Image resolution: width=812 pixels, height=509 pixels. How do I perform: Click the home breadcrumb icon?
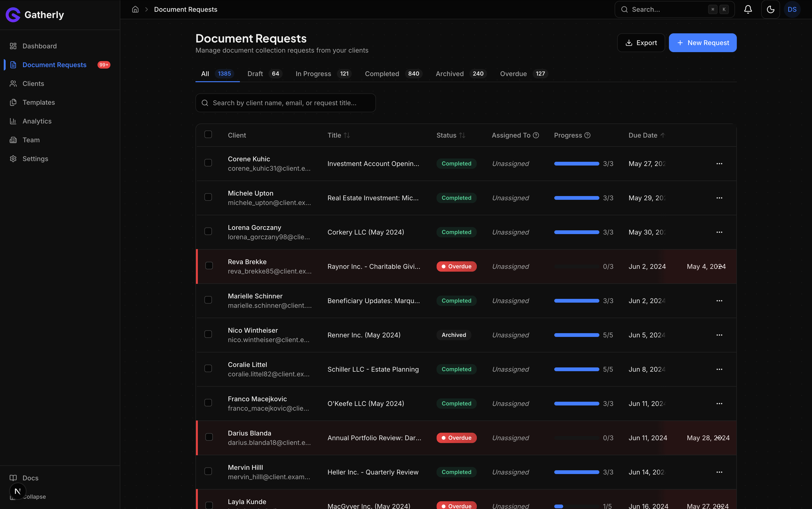click(135, 9)
